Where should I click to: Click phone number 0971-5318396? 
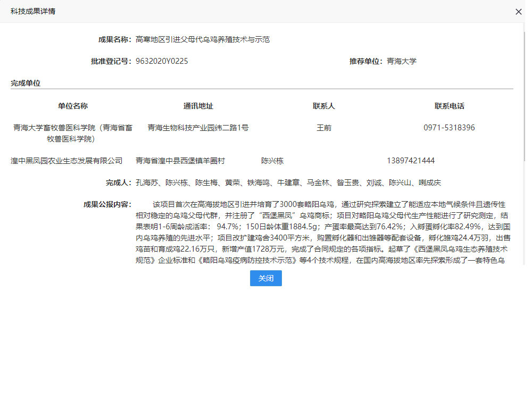coord(449,128)
